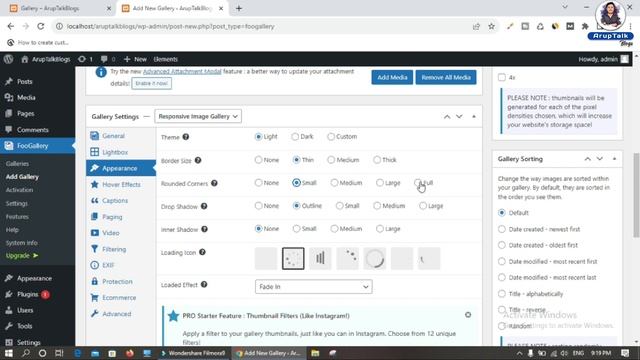
Task: Set Inner Shadow to Medium
Action: coord(334,229)
